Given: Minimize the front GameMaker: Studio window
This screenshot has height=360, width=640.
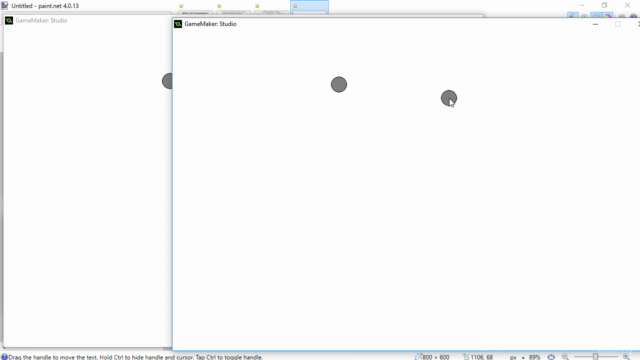Looking at the screenshot, I should coord(596,24).
